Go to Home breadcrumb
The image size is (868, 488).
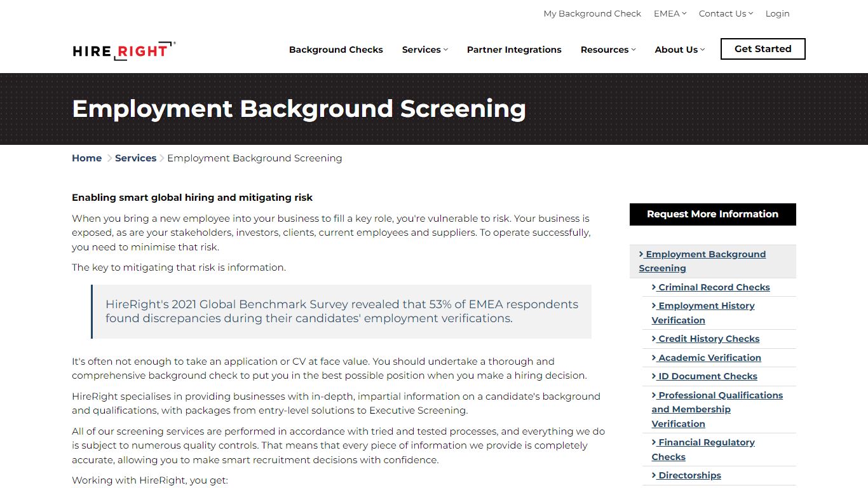(x=86, y=158)
